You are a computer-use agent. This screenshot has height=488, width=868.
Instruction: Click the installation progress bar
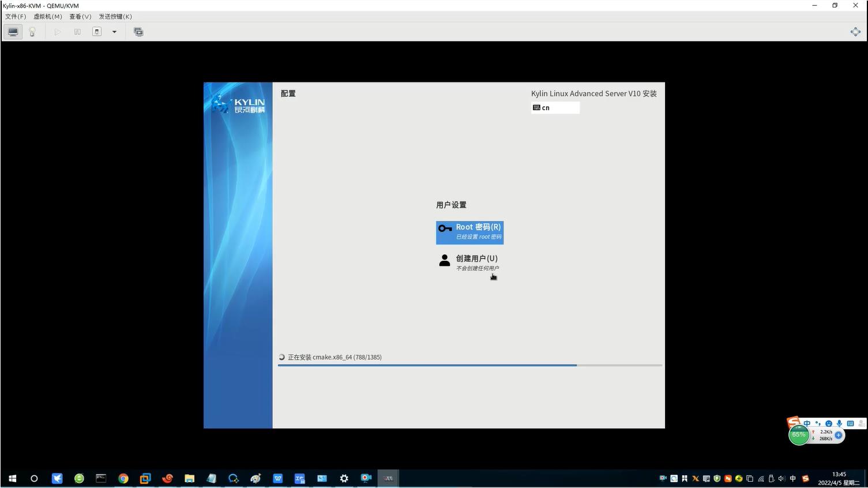(469, 365)
